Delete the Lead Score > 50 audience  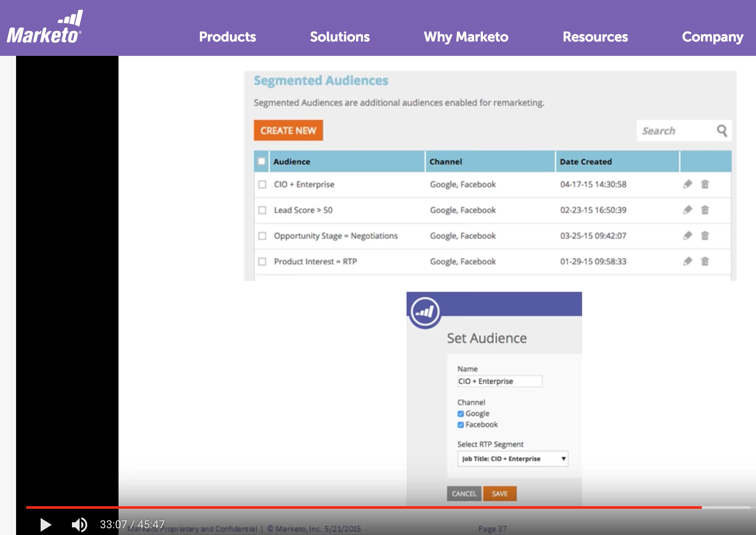(x=705, y=210)
